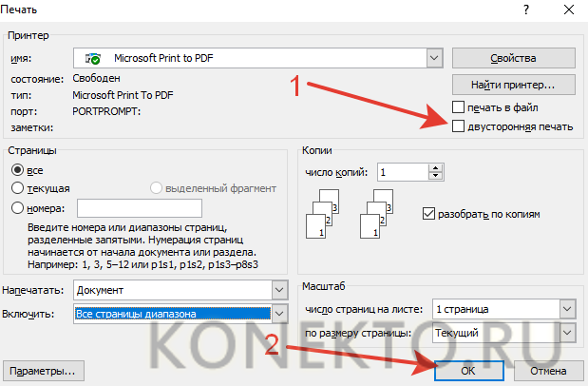Open the printer name dropdown
Viewport: 588px width, 386px height.
pos(435,59)
